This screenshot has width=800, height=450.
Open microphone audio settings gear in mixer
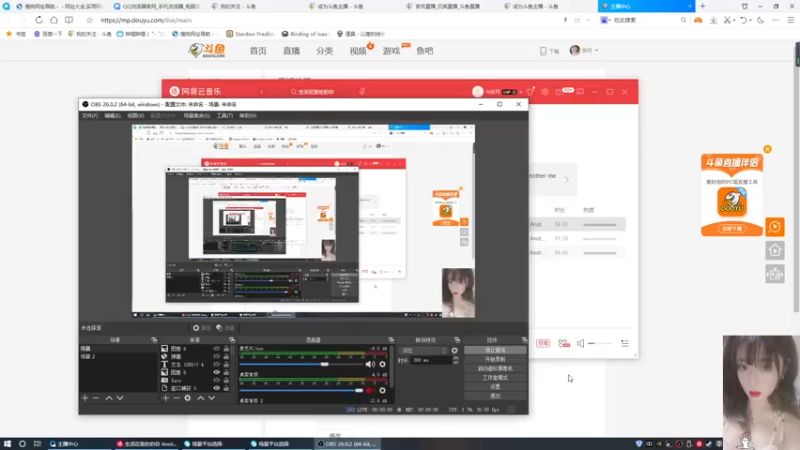[383, 364]
